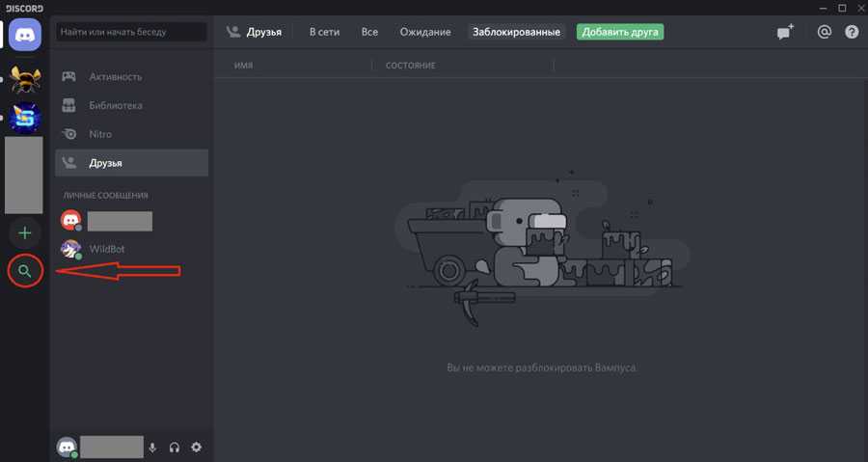
Task: Click the green plus add server icon
Action: [25, 232]
